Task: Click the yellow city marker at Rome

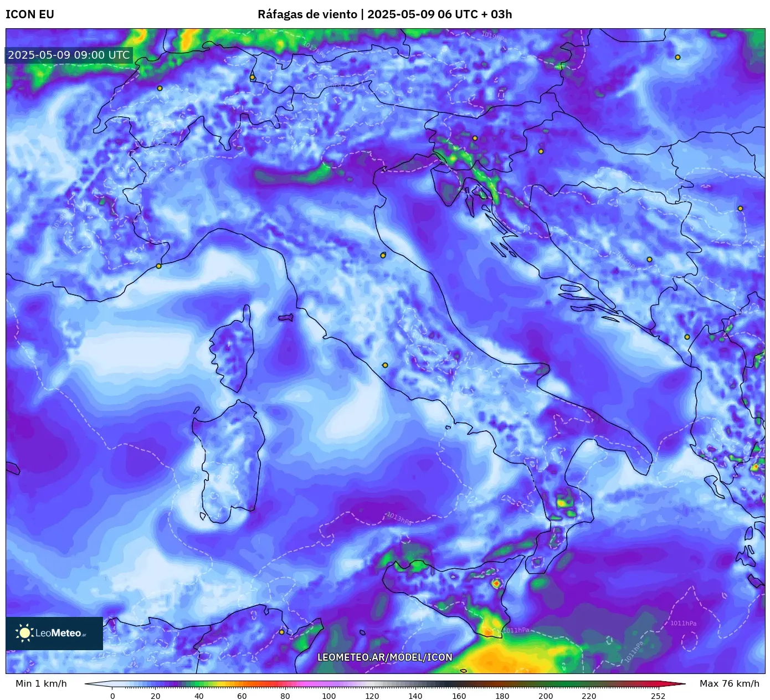Action: coord(385,365)
